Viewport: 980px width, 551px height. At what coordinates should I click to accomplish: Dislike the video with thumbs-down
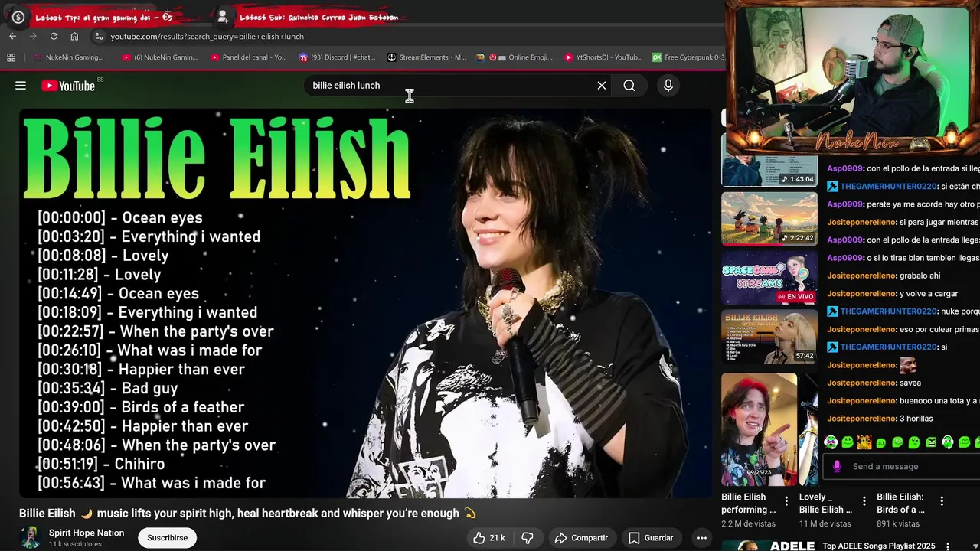pos(527,538)
